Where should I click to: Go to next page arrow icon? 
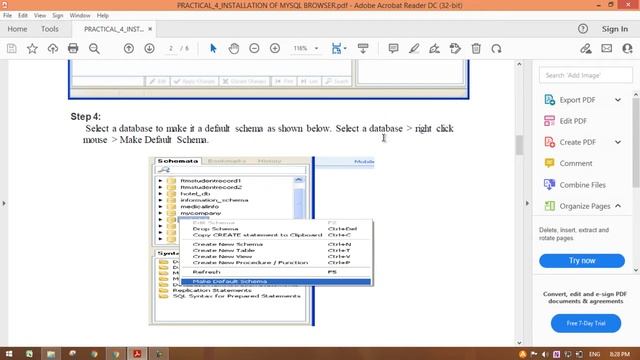(149, 49)
